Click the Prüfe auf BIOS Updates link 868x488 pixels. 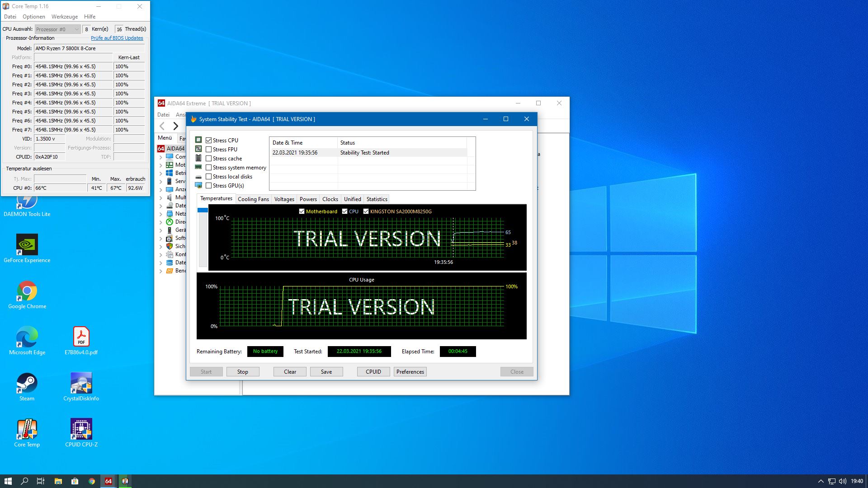[117, 38]
